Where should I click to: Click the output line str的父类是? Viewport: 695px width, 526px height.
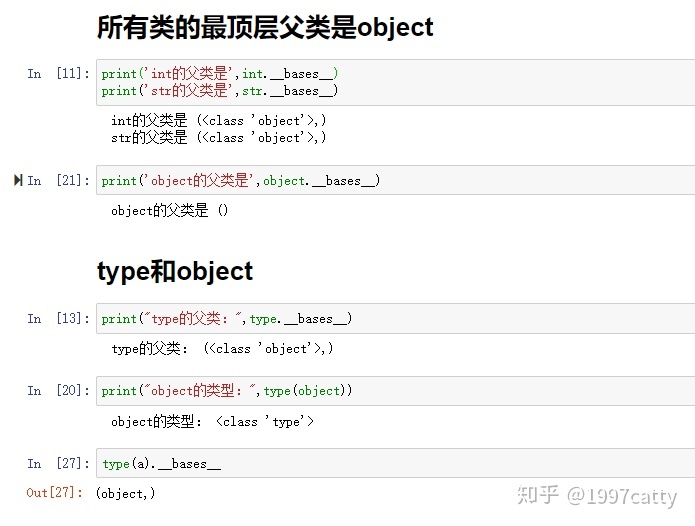[219, 138]
